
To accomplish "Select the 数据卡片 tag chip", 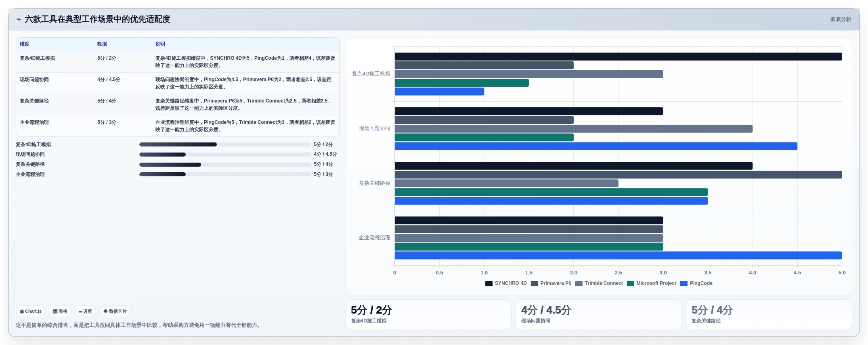I will [115, 311].
